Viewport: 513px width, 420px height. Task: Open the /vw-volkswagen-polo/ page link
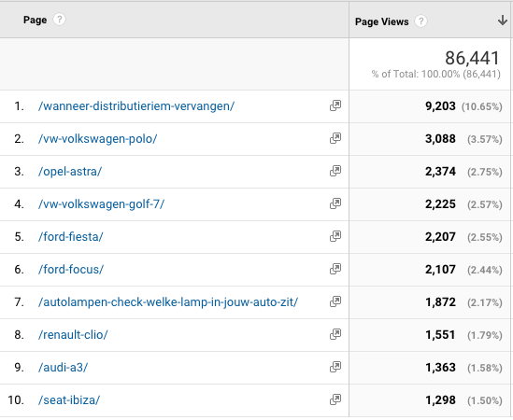(x=97, y=139)
